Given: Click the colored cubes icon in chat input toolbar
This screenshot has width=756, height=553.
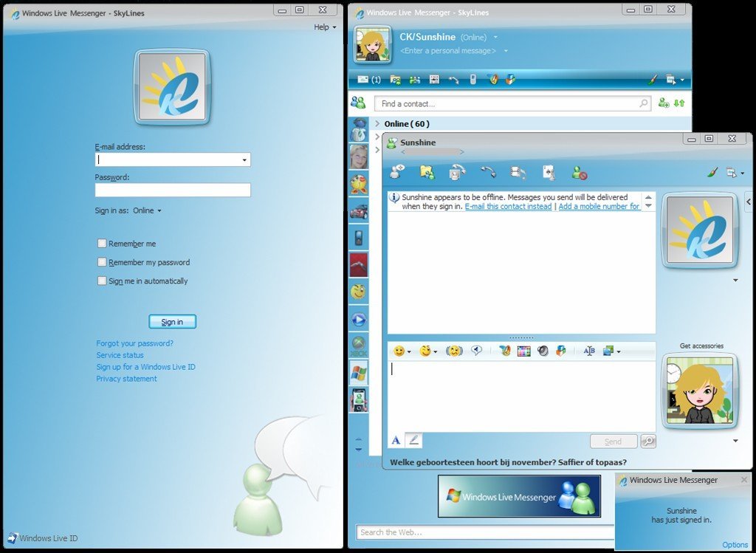Looking at the screenshot, I should click(x=561, y=351).
